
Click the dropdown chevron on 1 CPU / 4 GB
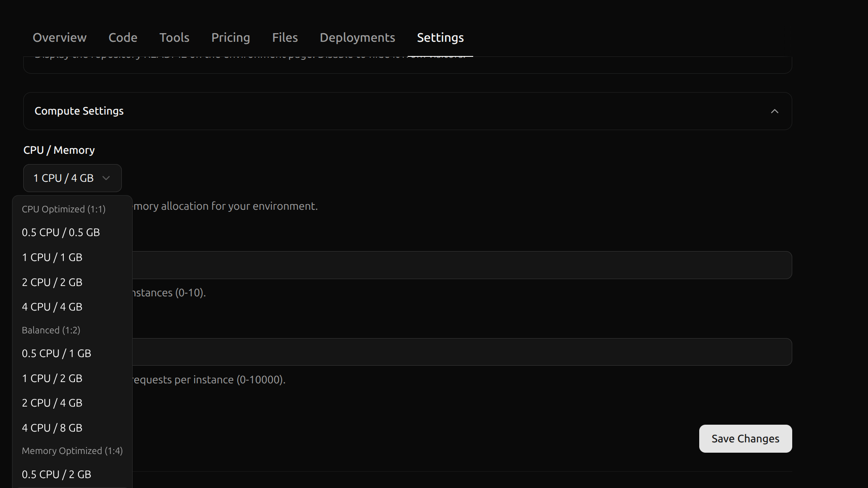106,178
